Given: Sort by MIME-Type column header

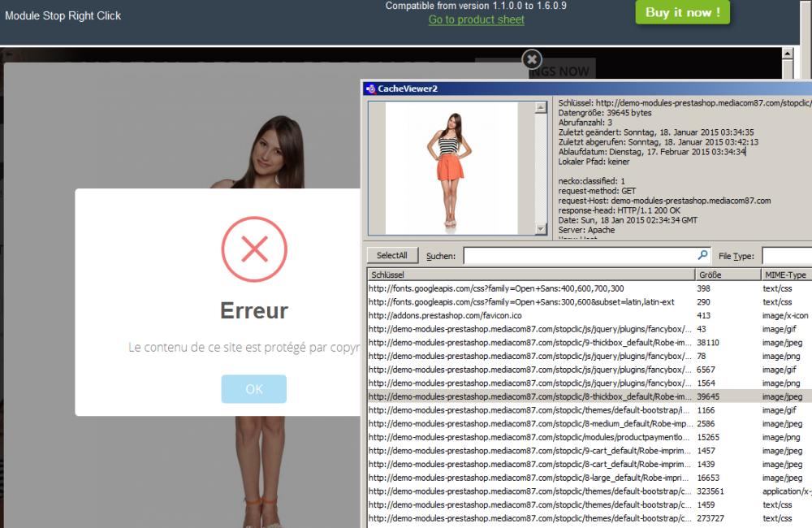Looking at the screenshot, I should (787, 275).
